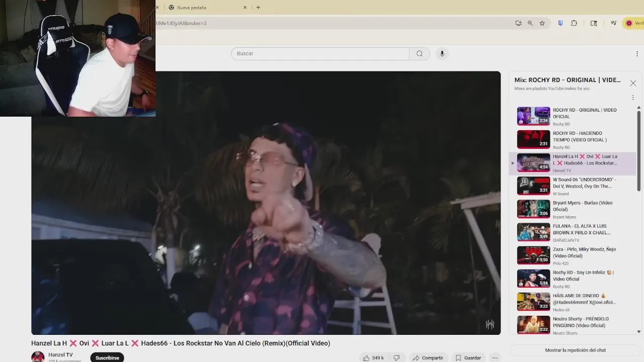Open title 'Rochy RD - Soy Un Infeliz'
Viewport: 644px width, 362px height.
583,276
